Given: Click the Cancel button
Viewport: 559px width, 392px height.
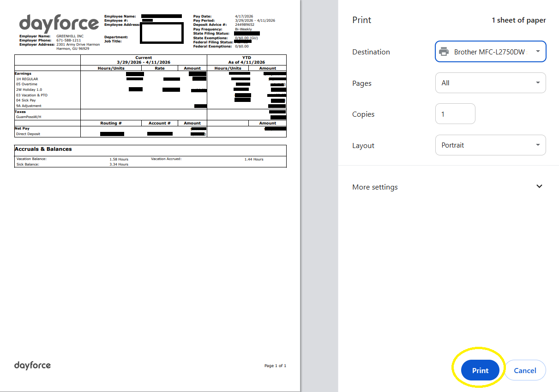Looking at the screenshot, I should 525,370.
